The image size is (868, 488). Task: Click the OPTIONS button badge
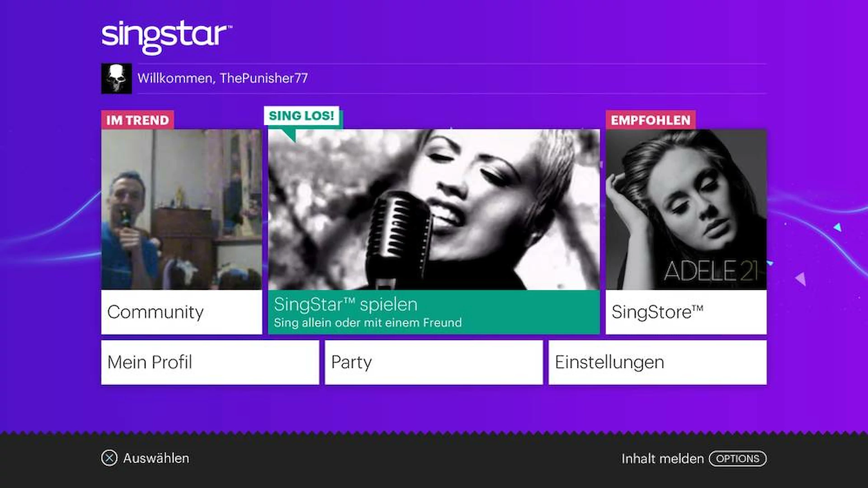coord(738,459)
